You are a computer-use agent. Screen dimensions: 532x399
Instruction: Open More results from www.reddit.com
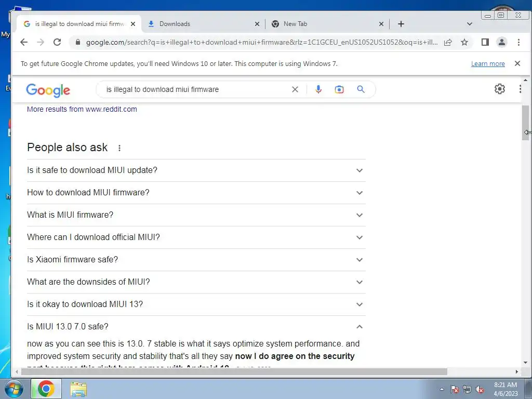pyautogui.click(x=82, y=109)
